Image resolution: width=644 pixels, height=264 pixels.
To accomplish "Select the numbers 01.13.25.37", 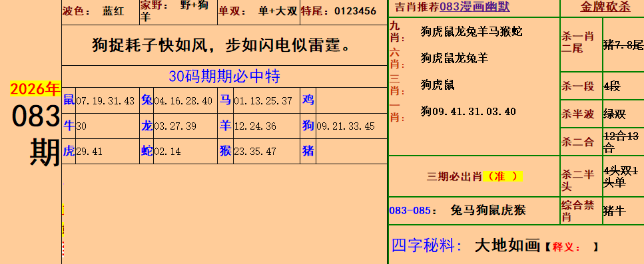I will pyautogui.click(x=263, y=101).
